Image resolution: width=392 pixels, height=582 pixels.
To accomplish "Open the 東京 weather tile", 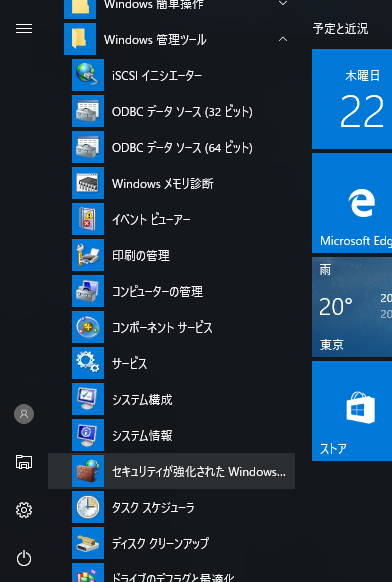I will tap(352, 307).
